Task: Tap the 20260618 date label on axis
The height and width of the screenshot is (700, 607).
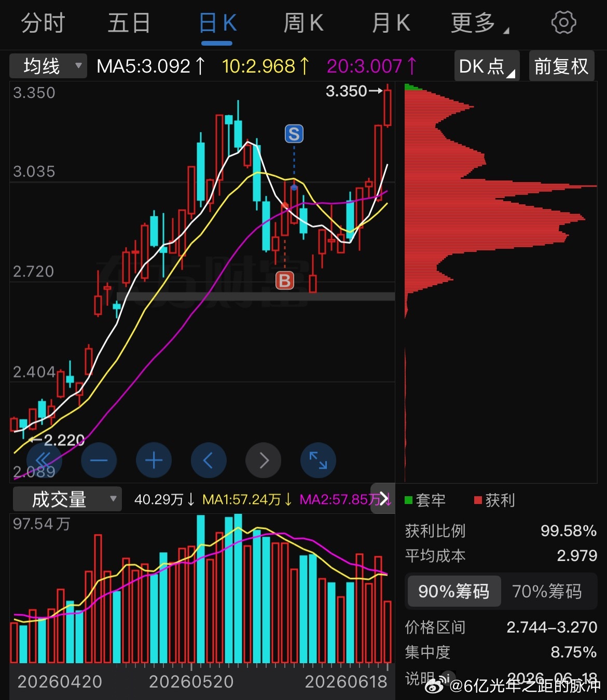Action: [x=346, y=681]
